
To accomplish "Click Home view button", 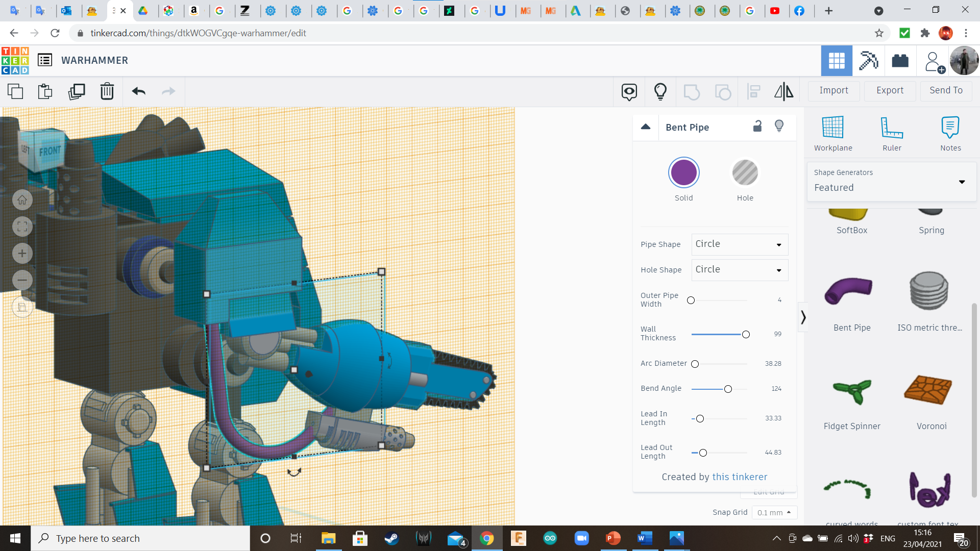I will (x=22, y=200).
